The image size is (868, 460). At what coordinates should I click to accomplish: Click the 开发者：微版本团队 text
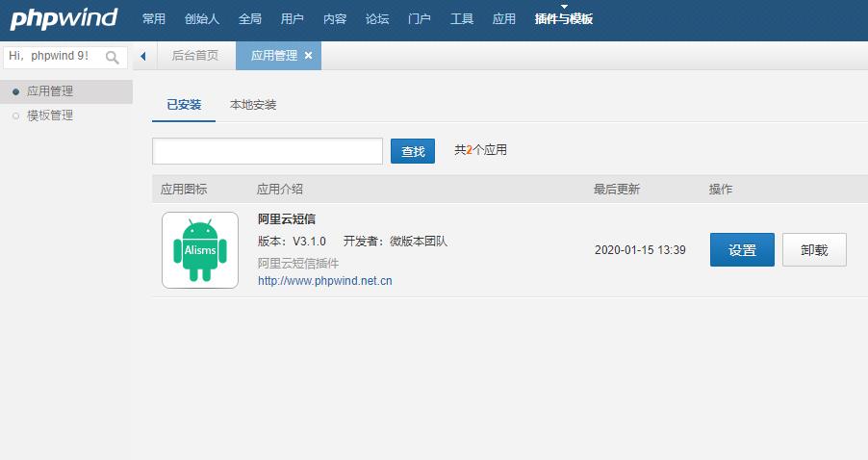click(x=396, y=242)
